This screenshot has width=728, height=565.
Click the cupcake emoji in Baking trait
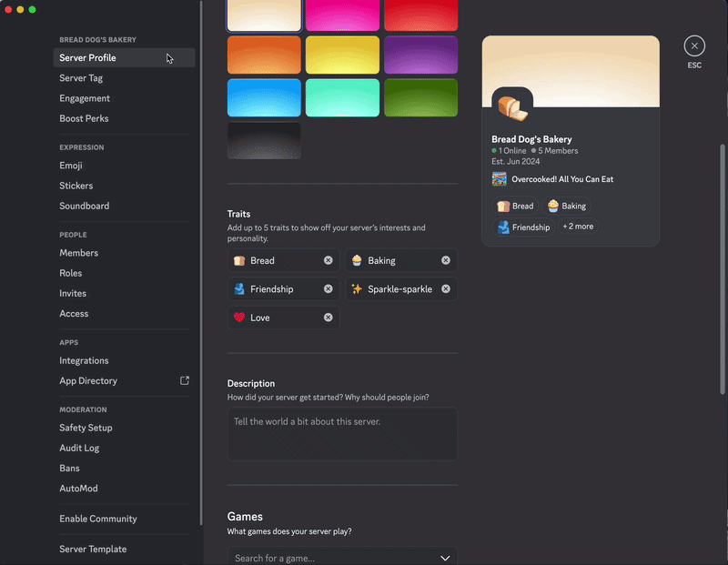(x=357, y=260)
